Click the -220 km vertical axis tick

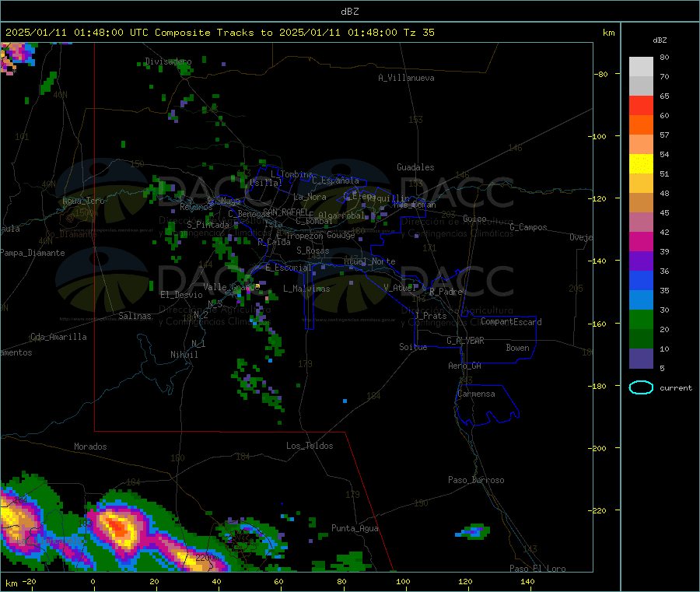pyautogui.click(x=598, y=511)
